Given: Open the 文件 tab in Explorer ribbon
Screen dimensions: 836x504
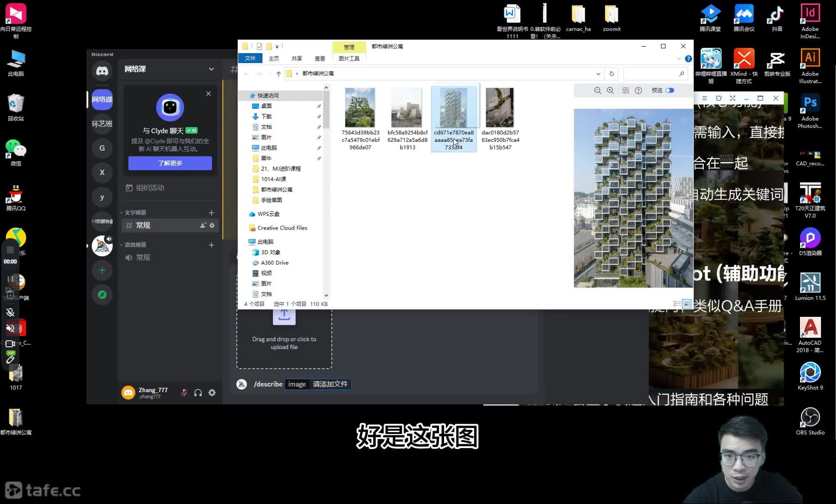Looking at the screenshot, I should pyautogui.click(x=250, y=58).
